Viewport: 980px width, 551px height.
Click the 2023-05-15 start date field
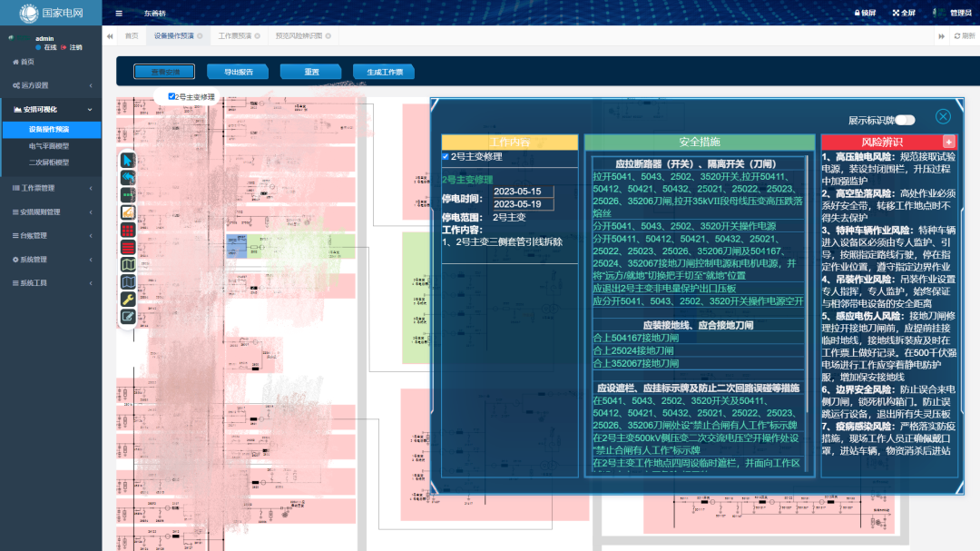point(517,192)
